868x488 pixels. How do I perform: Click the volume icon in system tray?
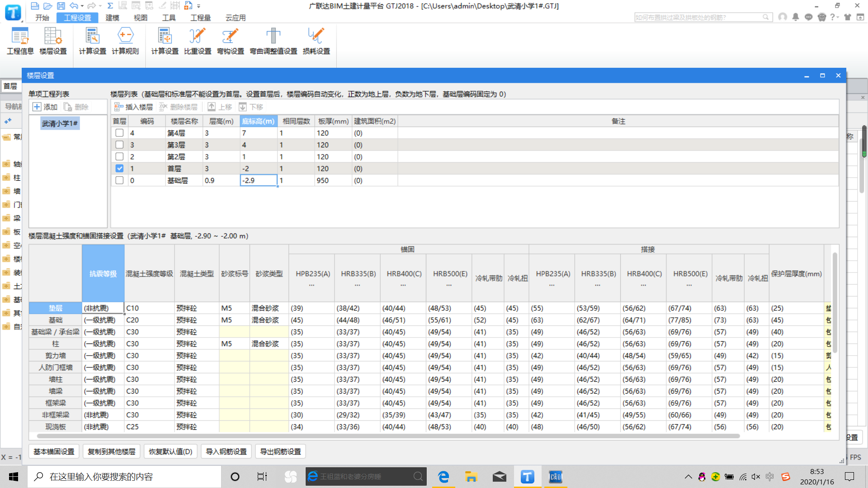coord(756,477)
